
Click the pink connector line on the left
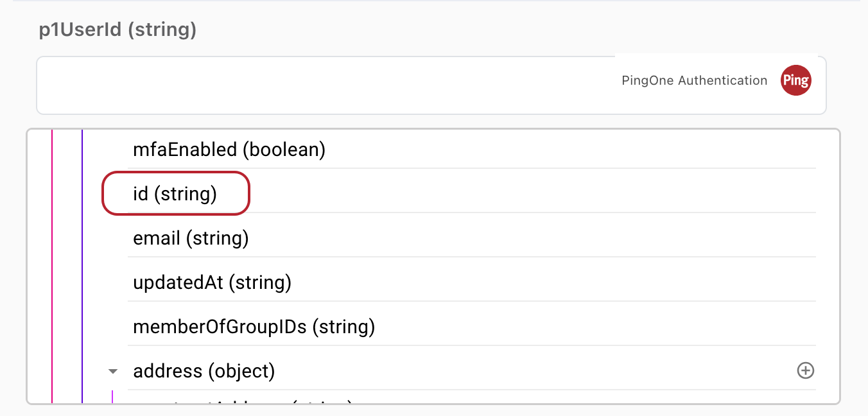(x=52, y=263)
